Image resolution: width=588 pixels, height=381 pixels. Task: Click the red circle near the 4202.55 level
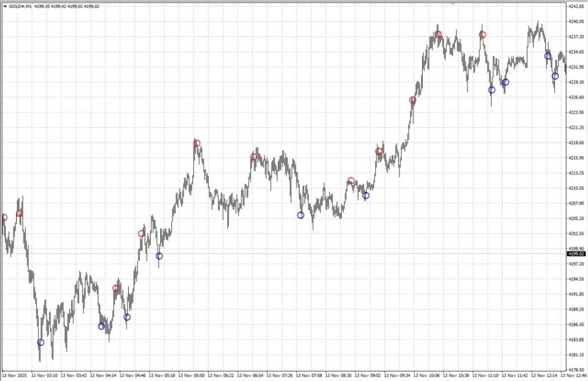coord(141,234)
